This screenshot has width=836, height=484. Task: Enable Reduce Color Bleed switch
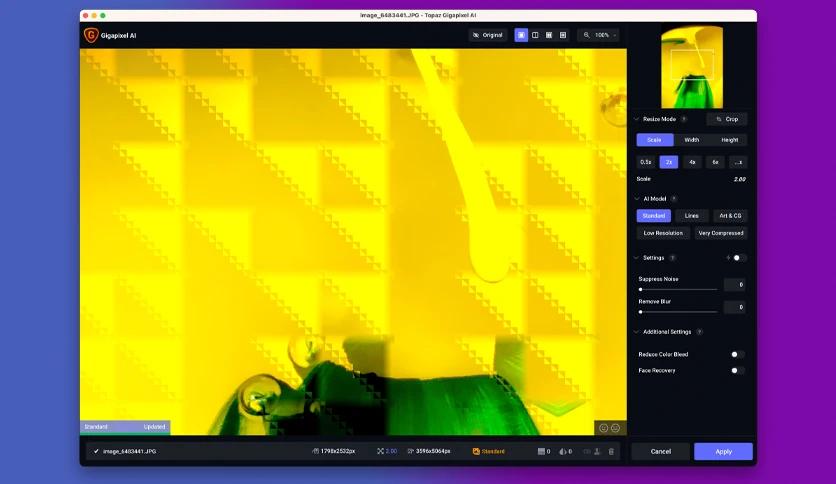(737, 354)
